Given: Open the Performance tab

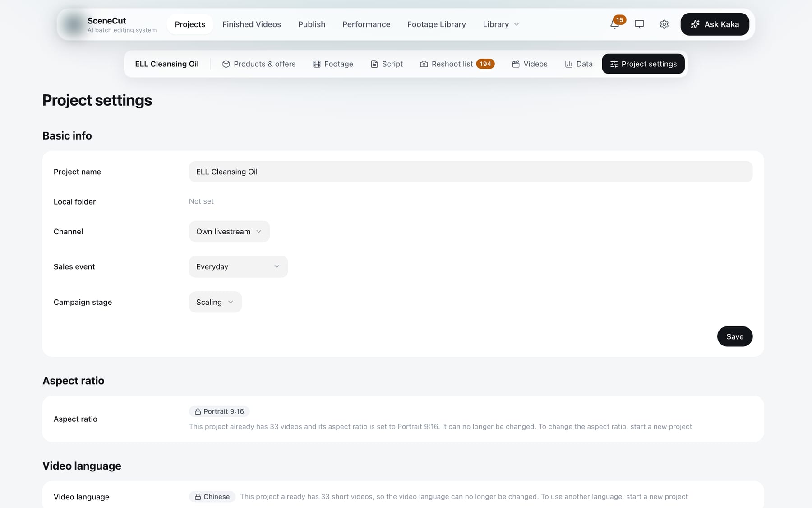Looking at the screenshot, I should point(366,24).
